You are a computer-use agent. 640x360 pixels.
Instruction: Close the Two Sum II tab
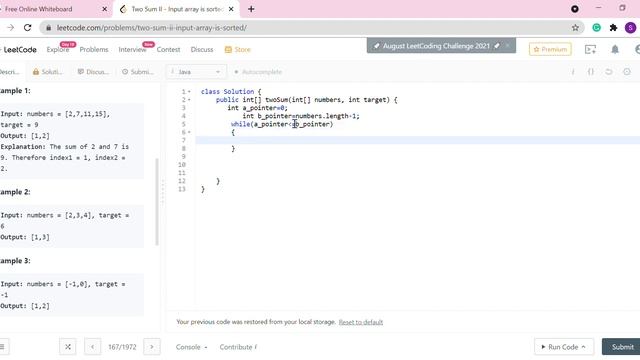pyautogui.click(x=231, y=9)
